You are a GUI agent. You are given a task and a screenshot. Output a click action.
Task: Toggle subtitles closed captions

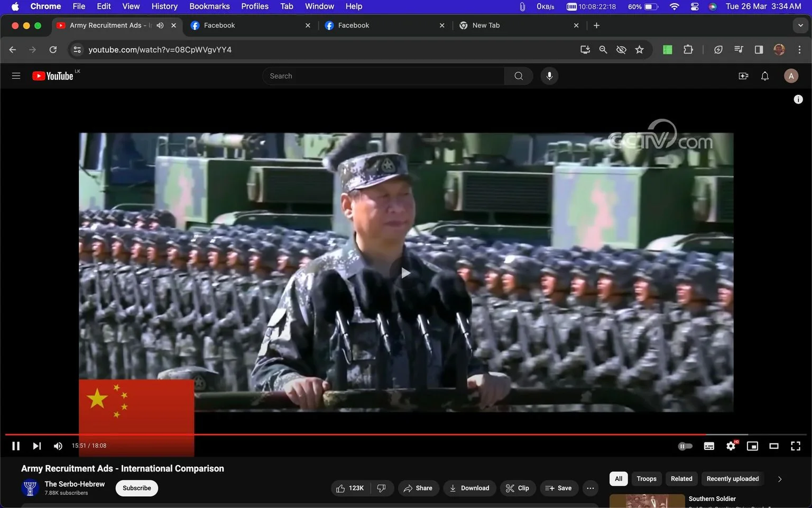point(709,446)
